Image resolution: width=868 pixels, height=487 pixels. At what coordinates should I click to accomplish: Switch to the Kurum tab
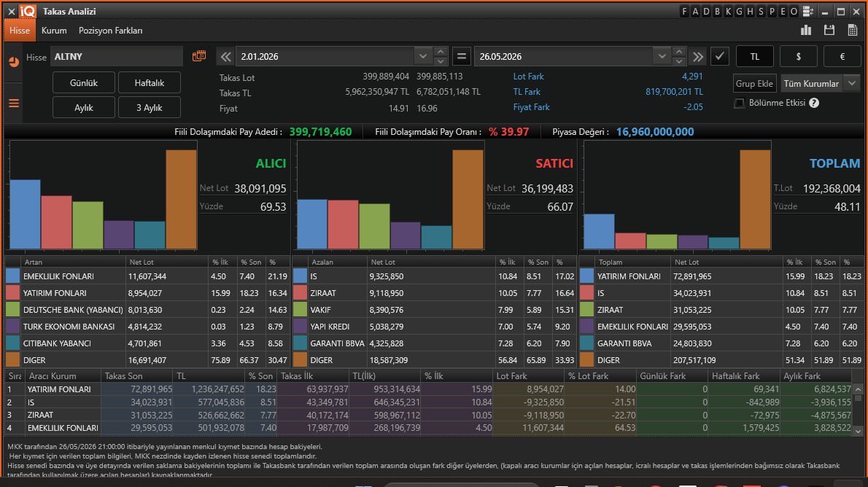[x=54, y=31]
